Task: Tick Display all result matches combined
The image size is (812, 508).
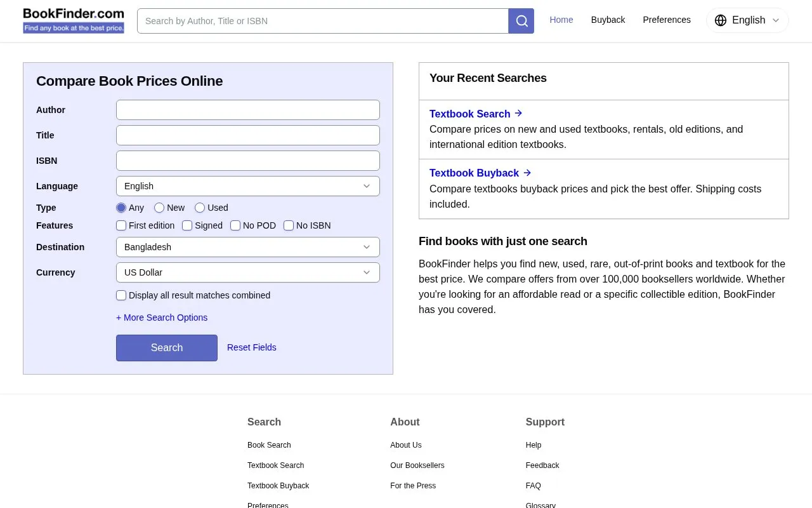Action: click(x=121, y=295)
